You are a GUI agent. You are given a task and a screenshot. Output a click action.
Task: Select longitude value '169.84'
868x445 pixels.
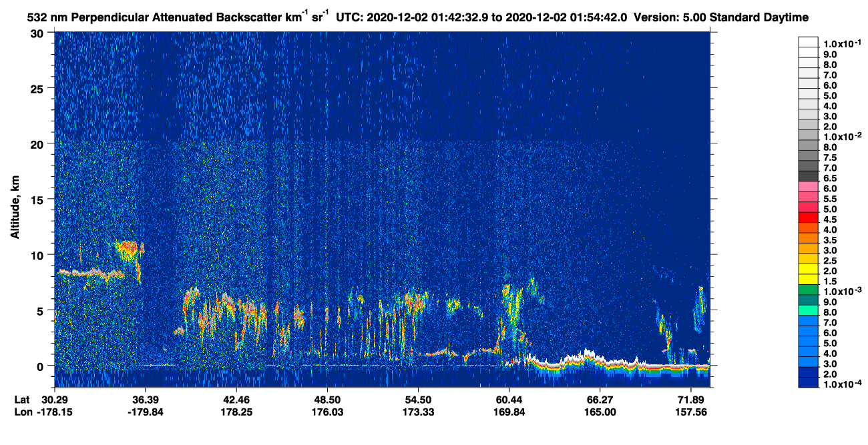(509, 412)
